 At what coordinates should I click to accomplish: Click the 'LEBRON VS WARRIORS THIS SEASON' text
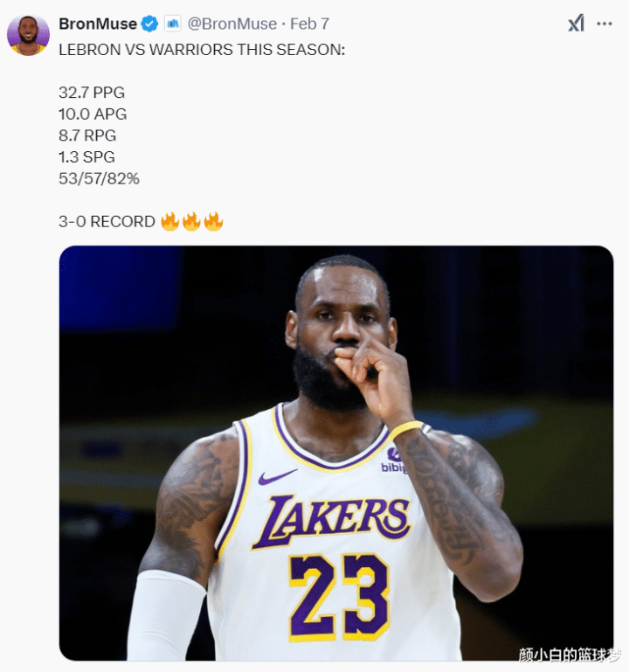(x=202, y=50)
